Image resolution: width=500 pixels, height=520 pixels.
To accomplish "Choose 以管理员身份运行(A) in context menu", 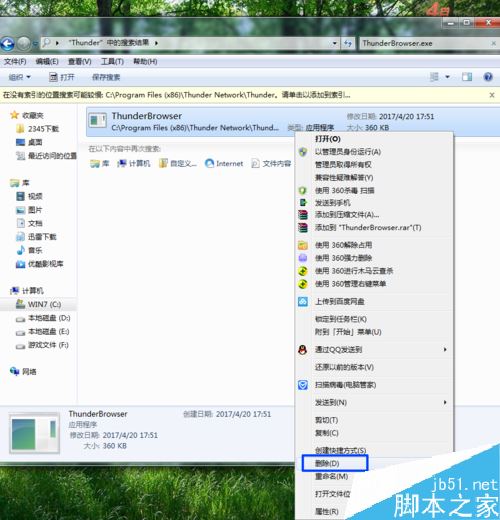I will click(374, 152).
